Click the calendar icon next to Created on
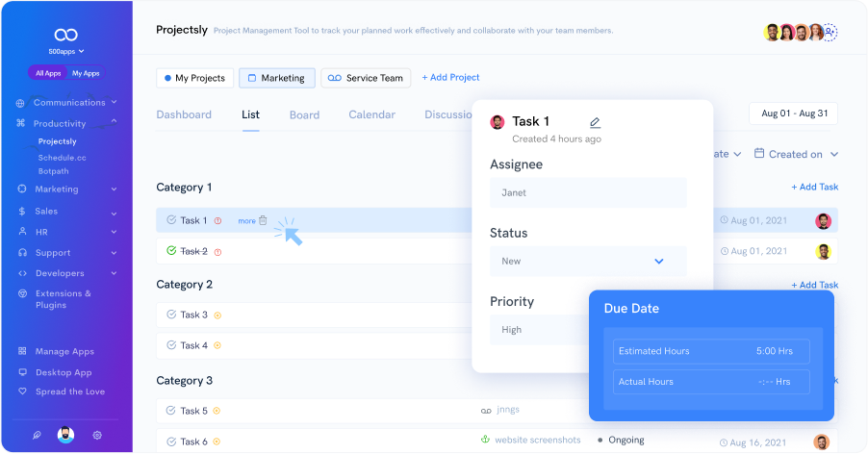 click(x=759, y=154)
